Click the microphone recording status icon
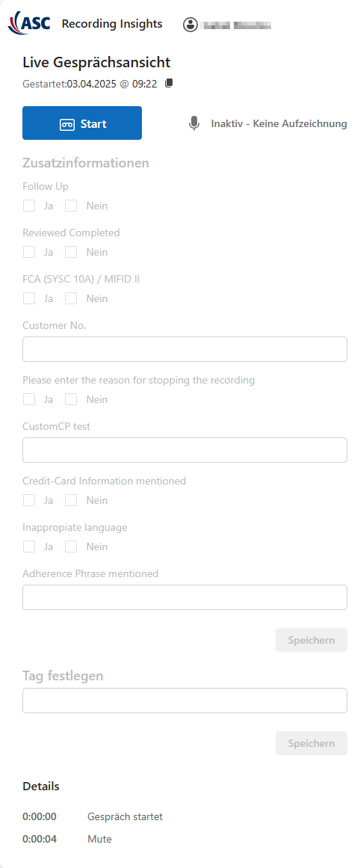This screenshot has width=363, height=868. [193, 123]
